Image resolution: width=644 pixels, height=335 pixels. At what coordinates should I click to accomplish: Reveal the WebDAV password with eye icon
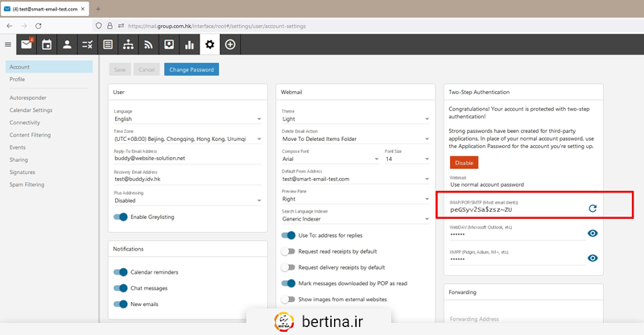pyautogui.click(x=592, y=233)
